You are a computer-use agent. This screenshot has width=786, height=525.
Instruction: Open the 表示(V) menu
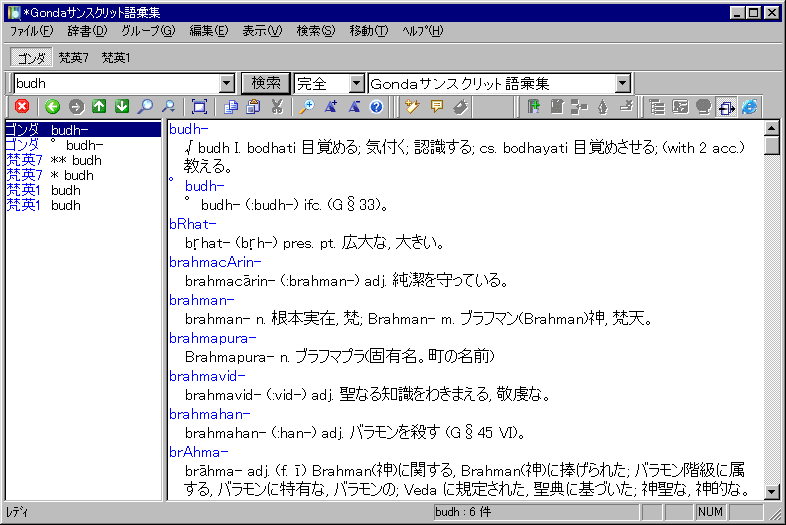(262, 31)
